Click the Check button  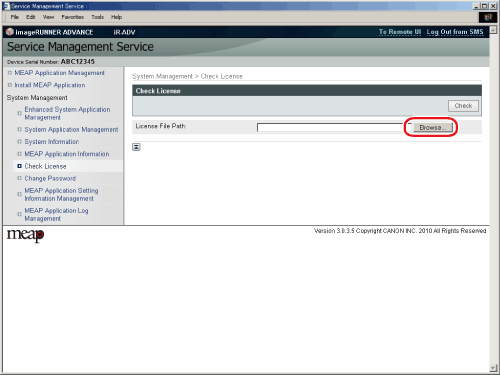click(463, 106)
